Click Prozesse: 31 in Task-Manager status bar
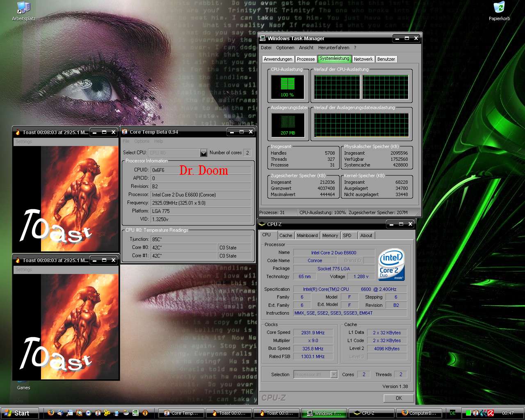 pyautogui.click(x=272, y=212)
